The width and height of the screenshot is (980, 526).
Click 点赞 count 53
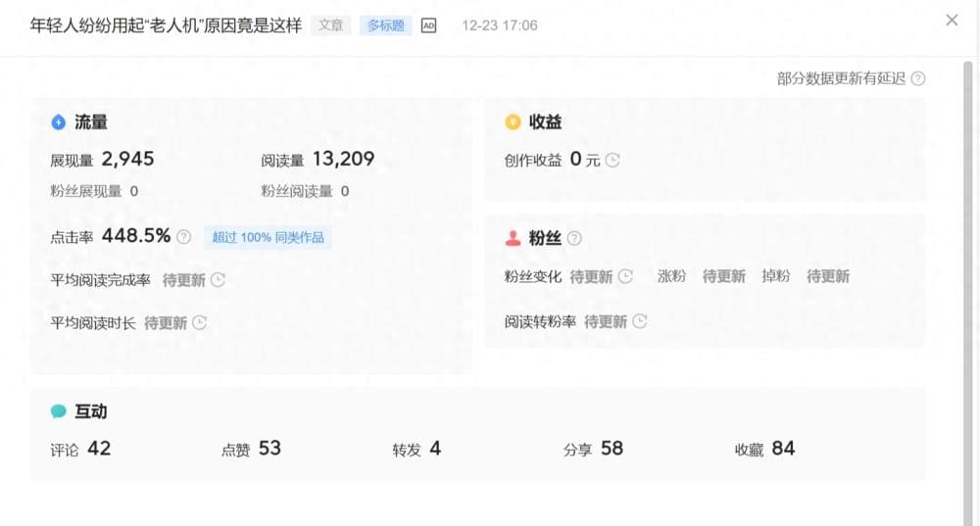coord(269,449)
